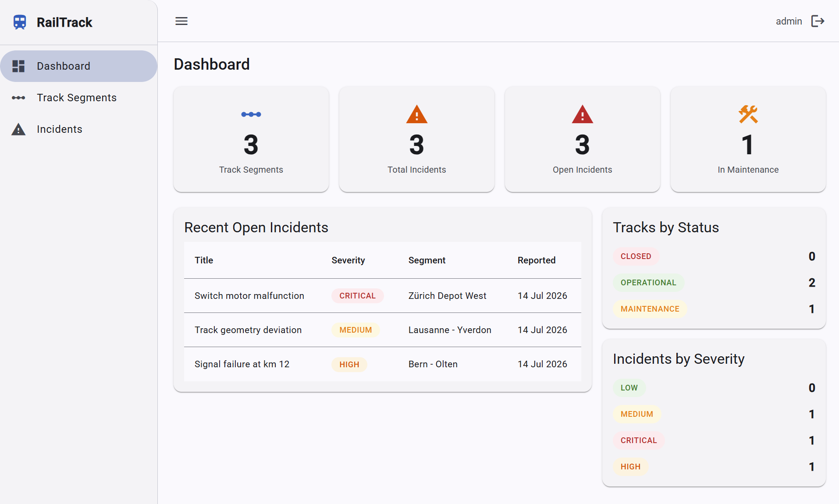Click the Incidents warning icon in sidebar

[x=18, y=129]
